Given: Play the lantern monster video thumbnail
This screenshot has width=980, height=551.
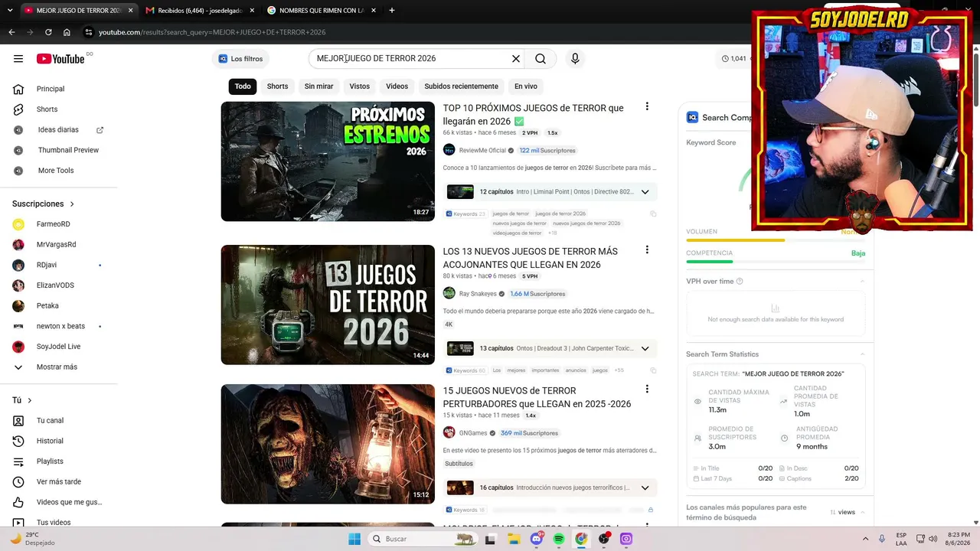Looking at the screenshot, I should click(x=328, y=444).
